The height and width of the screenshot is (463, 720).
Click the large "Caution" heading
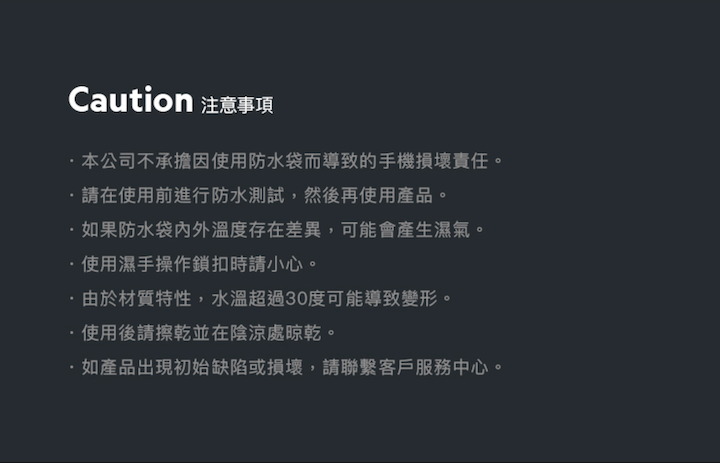(130, 100)
